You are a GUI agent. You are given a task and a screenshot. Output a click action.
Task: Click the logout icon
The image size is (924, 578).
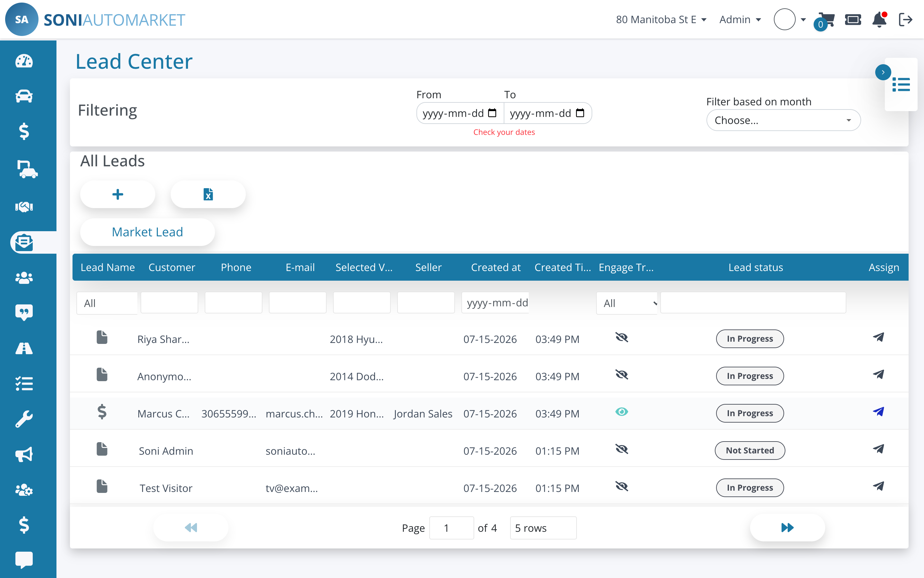pyautogui.click(x=905, y=20)
